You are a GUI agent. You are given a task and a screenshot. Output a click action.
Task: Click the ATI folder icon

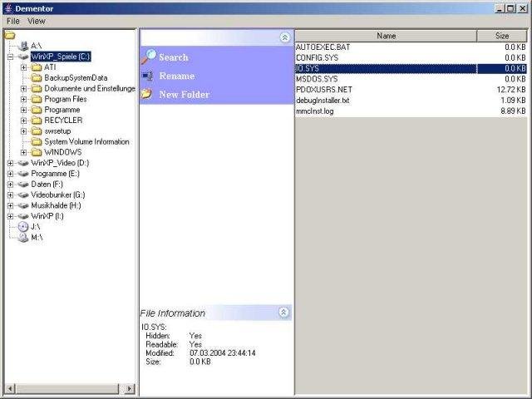pos(37,67)
